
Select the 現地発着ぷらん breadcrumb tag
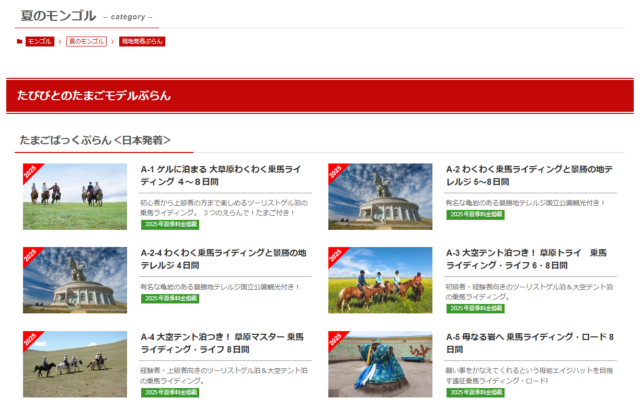141,41
